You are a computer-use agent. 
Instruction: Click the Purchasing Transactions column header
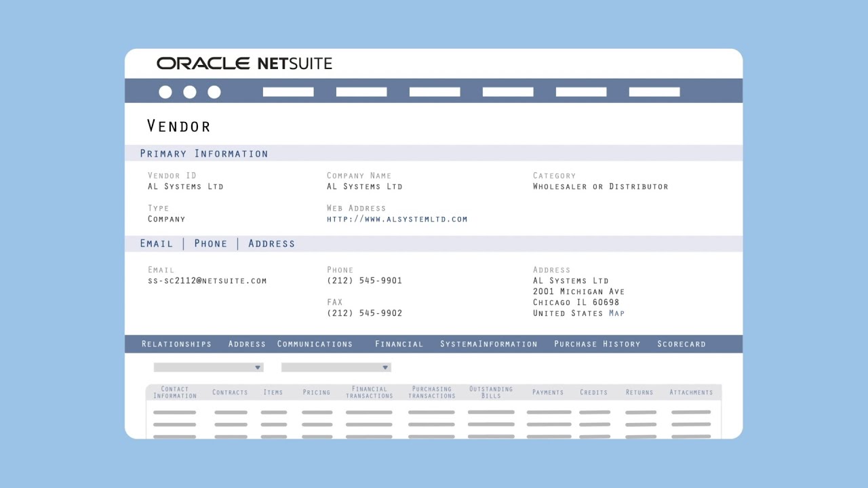tap(431, 392)
